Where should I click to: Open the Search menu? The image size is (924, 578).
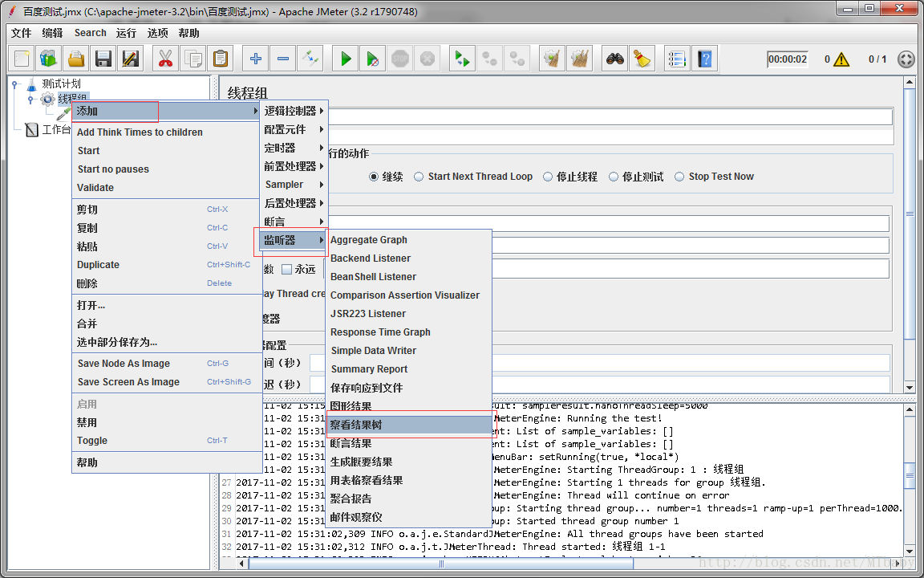click(x=90, y=33)
